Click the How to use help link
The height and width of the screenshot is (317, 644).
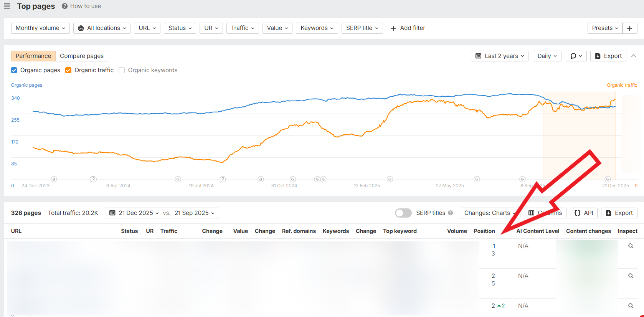click(x=81, y=6)
